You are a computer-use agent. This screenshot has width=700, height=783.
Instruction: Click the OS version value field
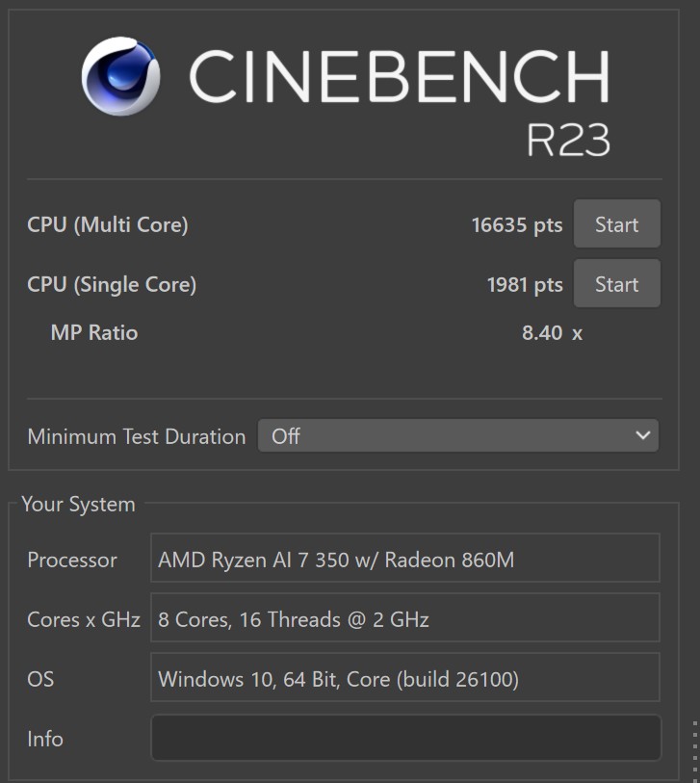coord(405,679)
